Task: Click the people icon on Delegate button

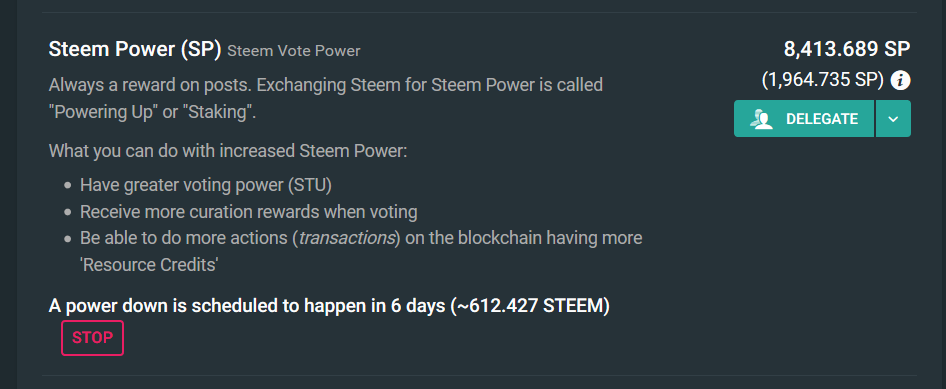Action: pyautogui.click(x=761, y=119)
